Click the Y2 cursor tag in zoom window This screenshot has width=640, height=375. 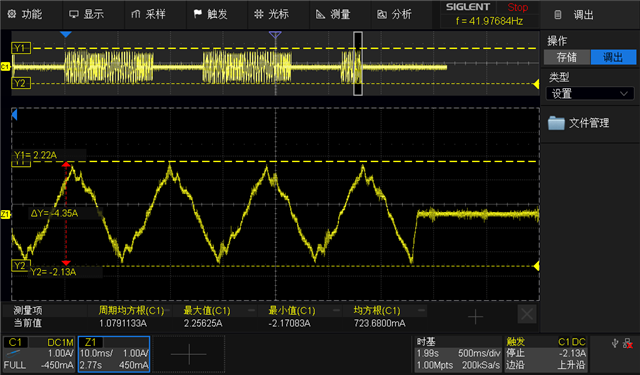tap(20, 266)
